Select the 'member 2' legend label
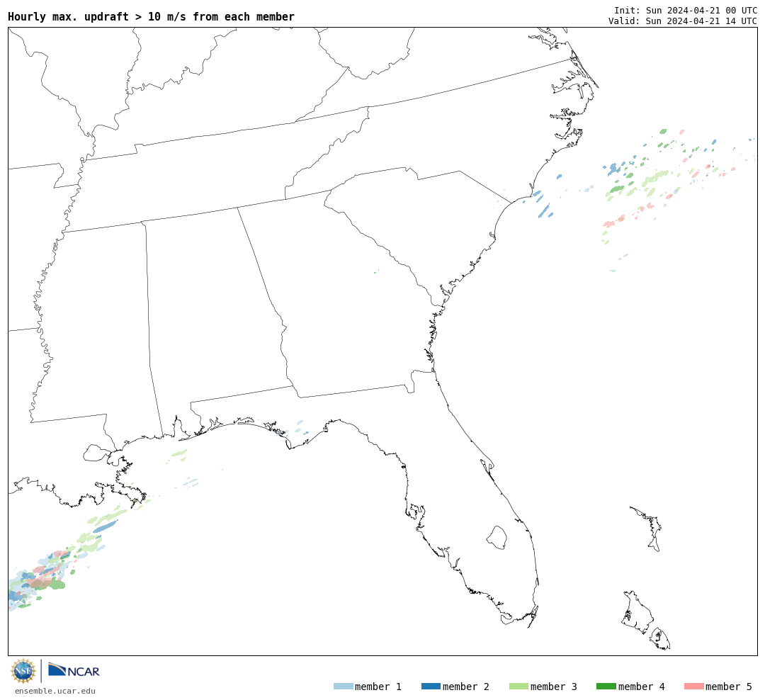 point(466,687)
